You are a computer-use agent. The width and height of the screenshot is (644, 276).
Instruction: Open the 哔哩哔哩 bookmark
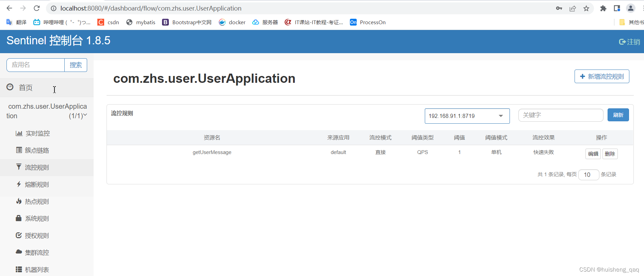pos(62,22)
